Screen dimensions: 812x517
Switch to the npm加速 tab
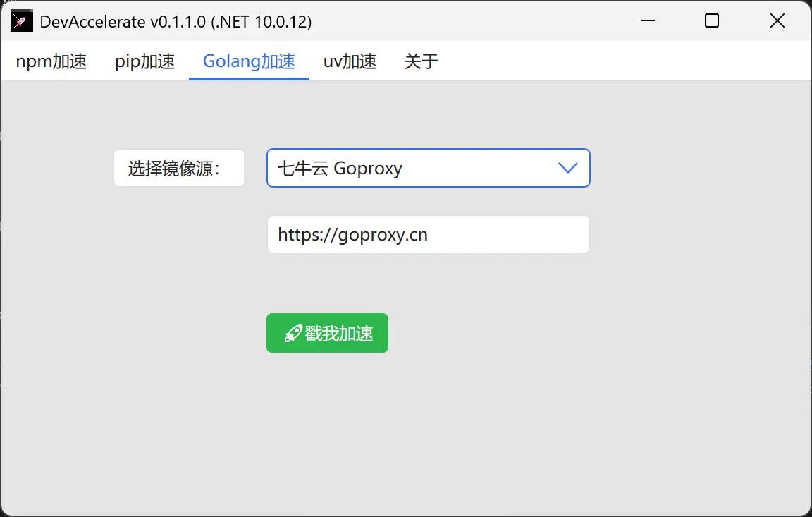[51, 61]
